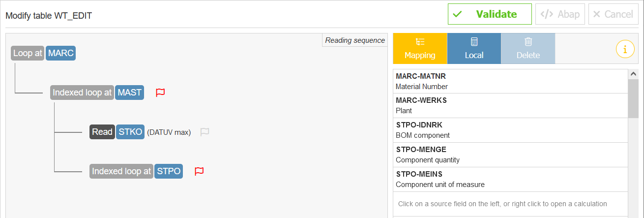The height and width of the screenshot is (218, 644).
Task: Open the yellow info icon
Action: (625, 49)
